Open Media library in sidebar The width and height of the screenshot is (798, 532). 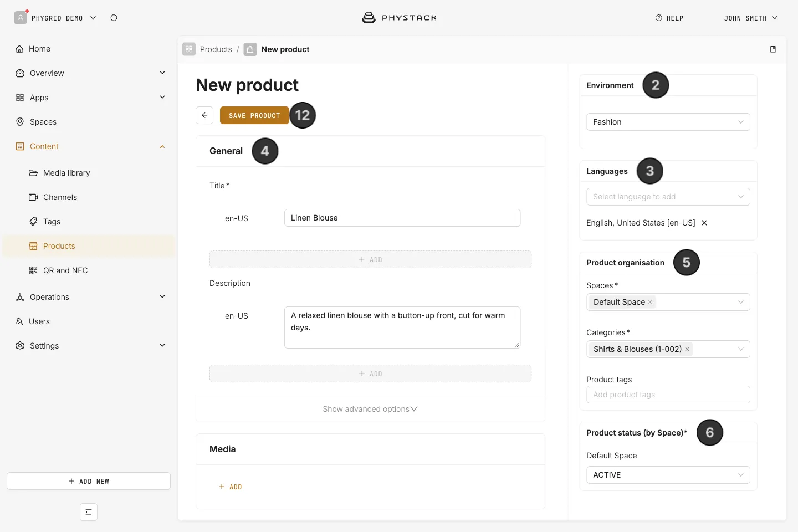66,173
